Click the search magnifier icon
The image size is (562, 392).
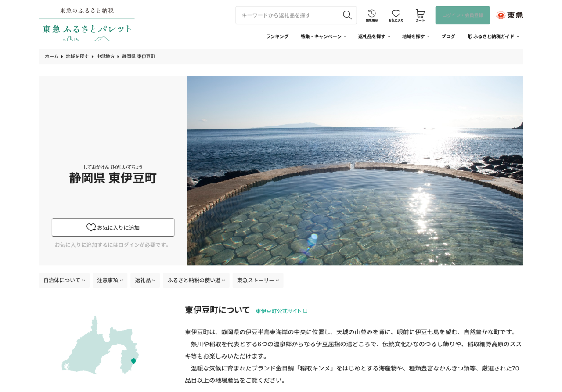(347, 15)
